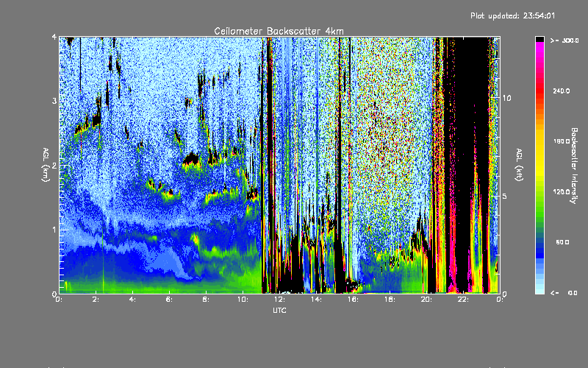
Task: Click the "20:" UTC tick label
Action: [426, 300]
